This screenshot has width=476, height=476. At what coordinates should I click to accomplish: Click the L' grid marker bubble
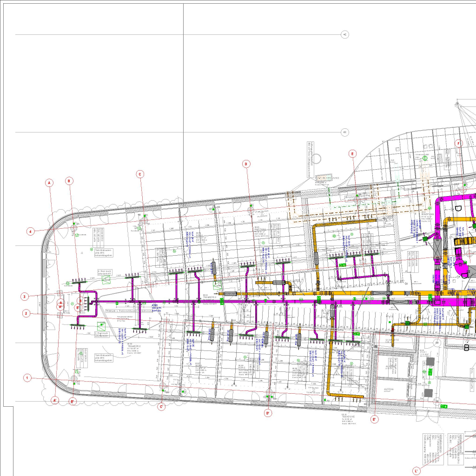tap(416, 471)
